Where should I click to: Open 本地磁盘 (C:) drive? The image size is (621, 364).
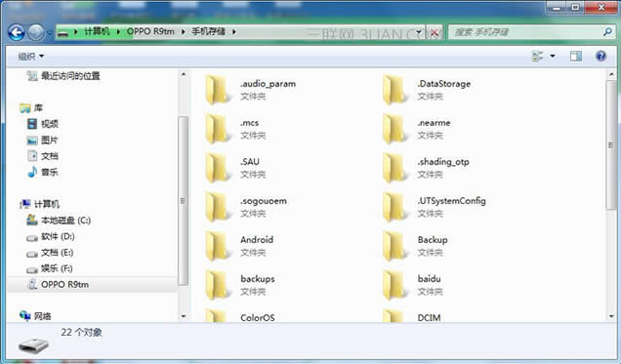click(x=65, y=221)
